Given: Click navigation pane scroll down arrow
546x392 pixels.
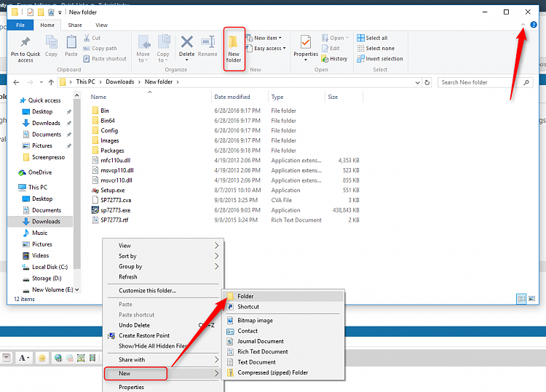Looking at the screenshot, I should pyautogui.click(x=77, y=289).
